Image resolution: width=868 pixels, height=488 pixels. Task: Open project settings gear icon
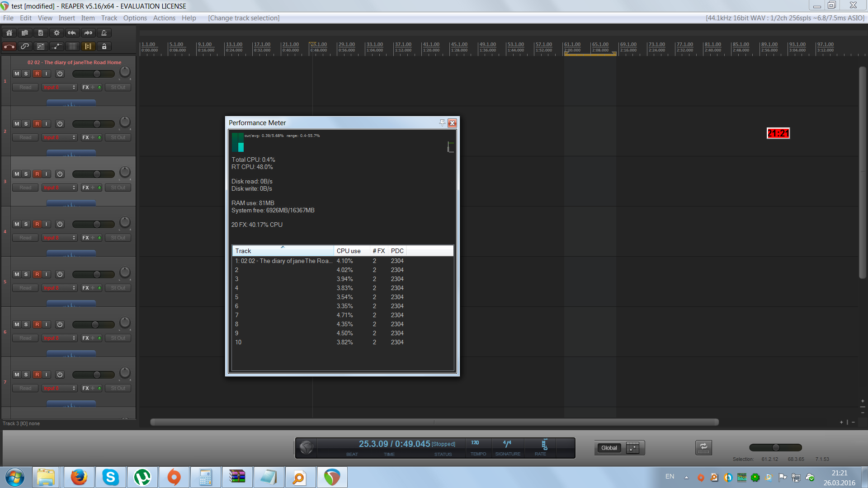click(x=57, y=33)
